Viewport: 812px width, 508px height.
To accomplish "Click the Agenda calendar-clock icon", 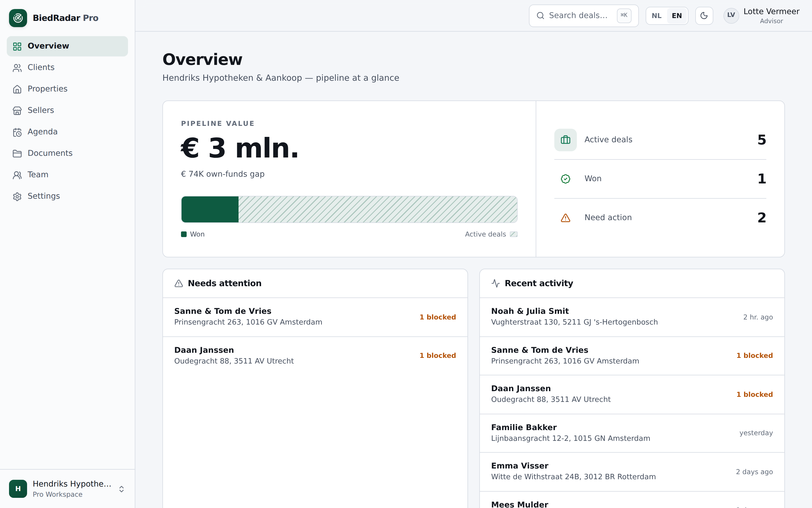I will 17,132.
